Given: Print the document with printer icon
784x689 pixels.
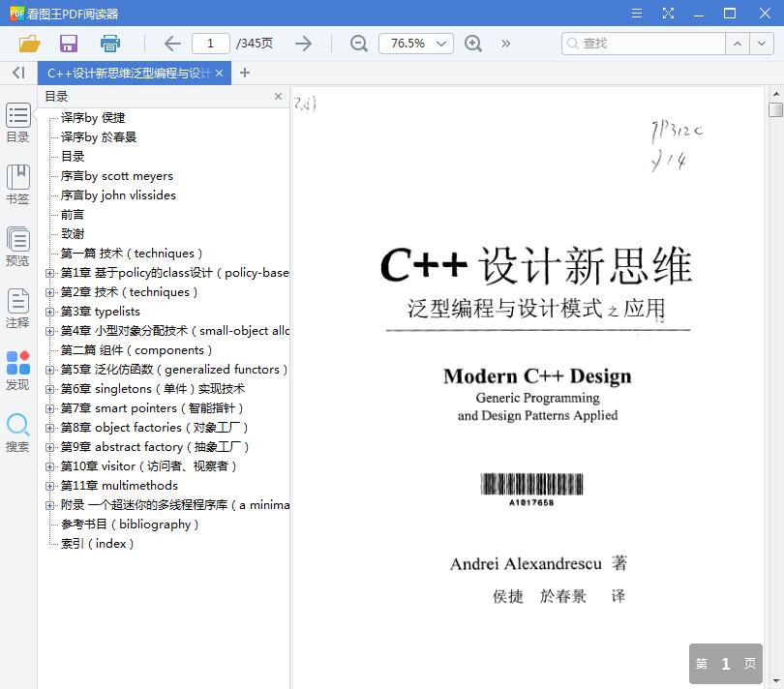Looking at the screenshot, I should (x=110, y=44).
